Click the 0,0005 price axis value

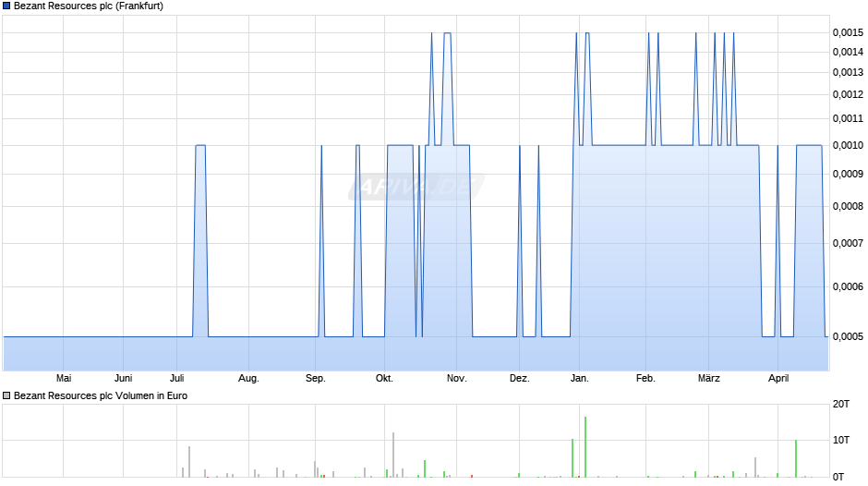(x=848, y=336)
